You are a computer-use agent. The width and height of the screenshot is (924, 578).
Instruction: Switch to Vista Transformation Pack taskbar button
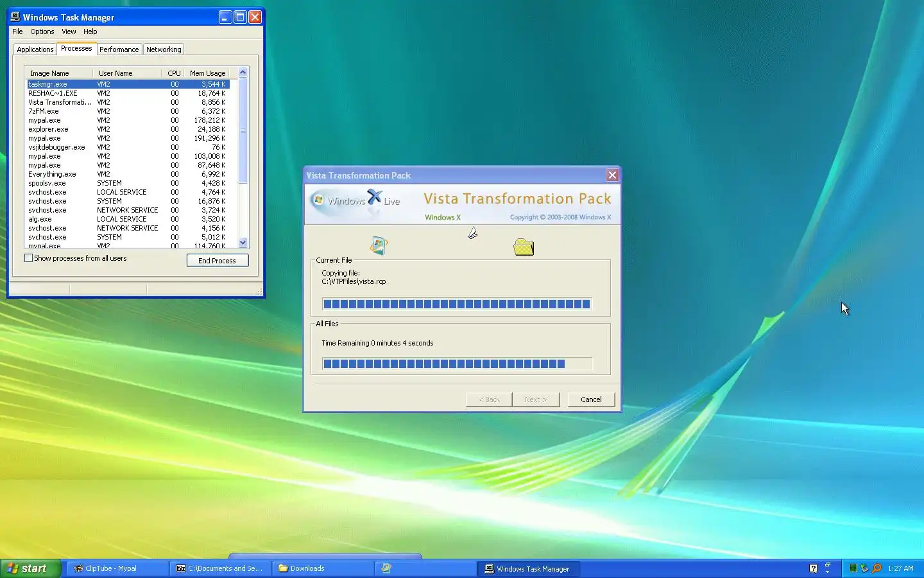(x=426, y=568)
